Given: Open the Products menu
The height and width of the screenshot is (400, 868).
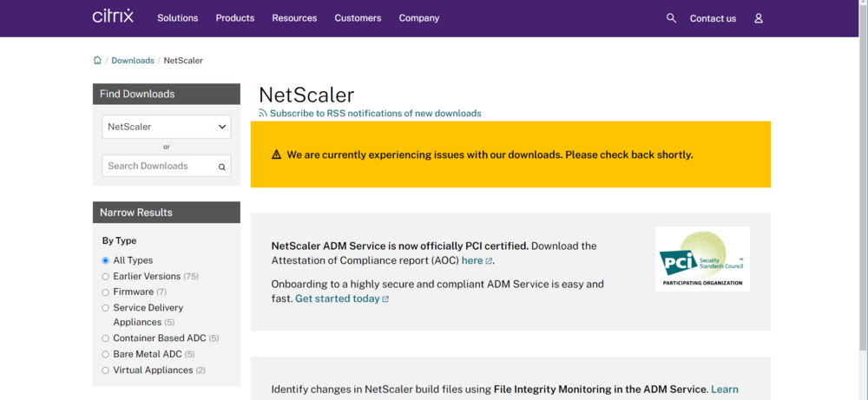Looking at the screenshot, I should (235, 18).
